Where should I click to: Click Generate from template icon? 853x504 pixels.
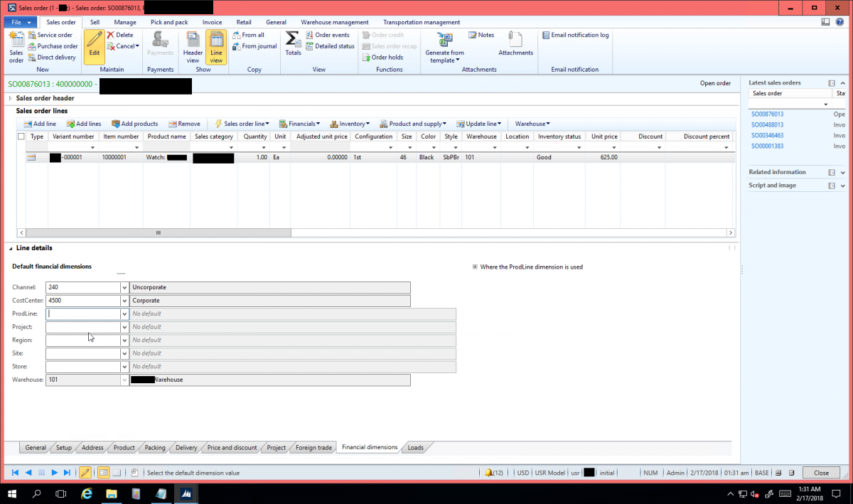[x=444, y=47]
